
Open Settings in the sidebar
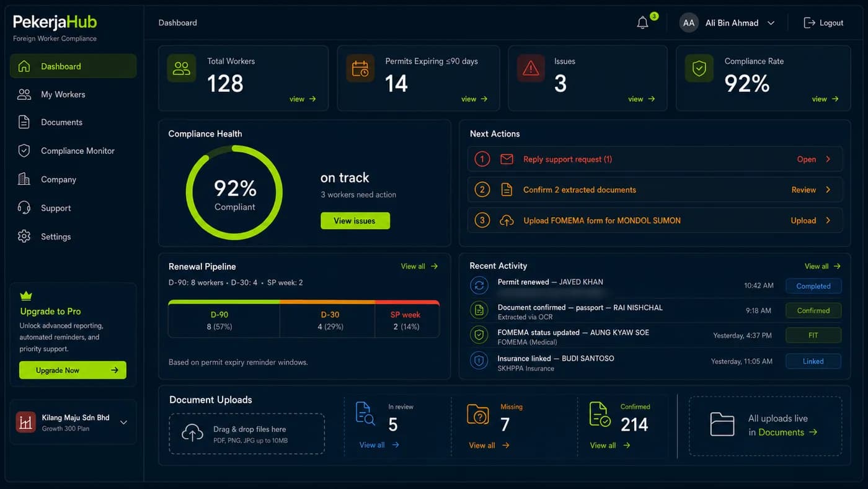73,236
